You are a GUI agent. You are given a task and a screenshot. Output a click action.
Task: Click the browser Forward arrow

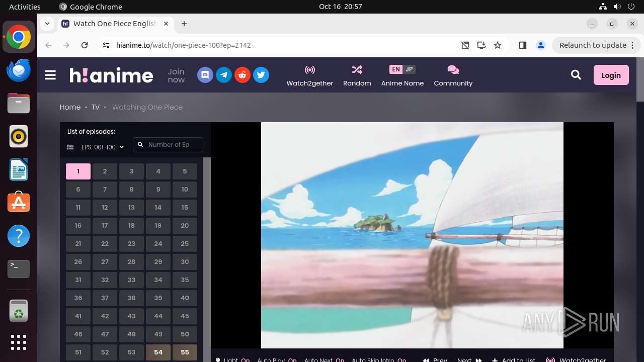[66, 45]
